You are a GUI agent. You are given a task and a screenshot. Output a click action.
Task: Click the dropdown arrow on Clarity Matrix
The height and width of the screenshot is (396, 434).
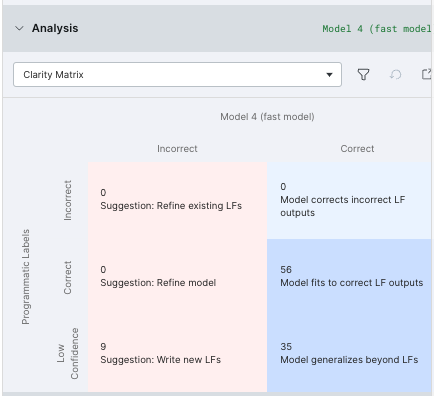pyautogui.click(x=329, y=75)
